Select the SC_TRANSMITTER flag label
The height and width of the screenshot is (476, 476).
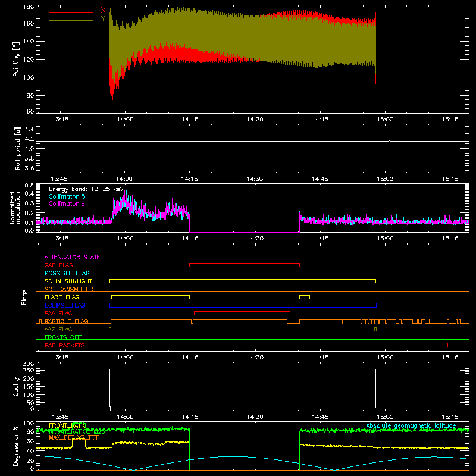(69, 289)
